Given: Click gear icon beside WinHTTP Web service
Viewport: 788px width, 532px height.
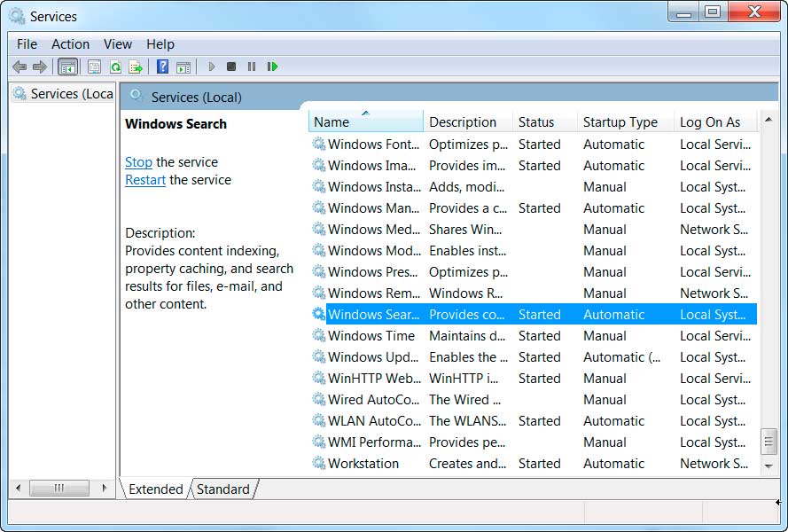Looking at the screenshot, I should [x=318, y=378].
